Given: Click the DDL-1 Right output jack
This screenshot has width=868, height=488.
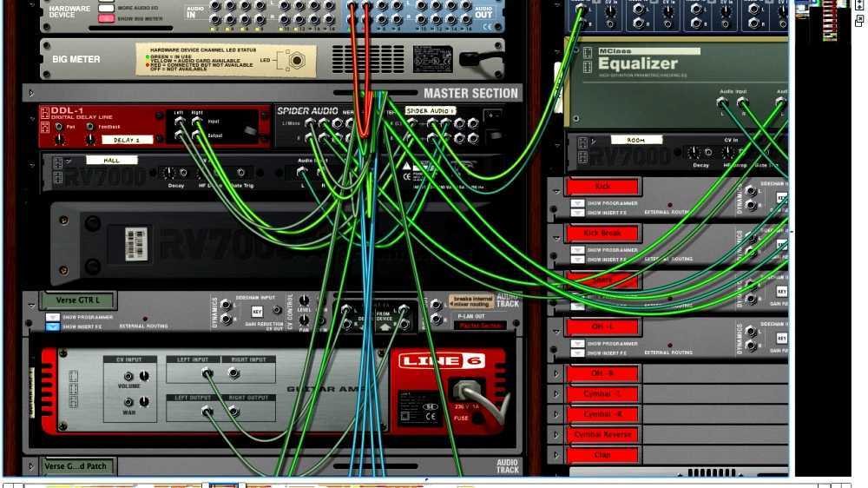Looking at the screenshot, I should coord(196,135).
